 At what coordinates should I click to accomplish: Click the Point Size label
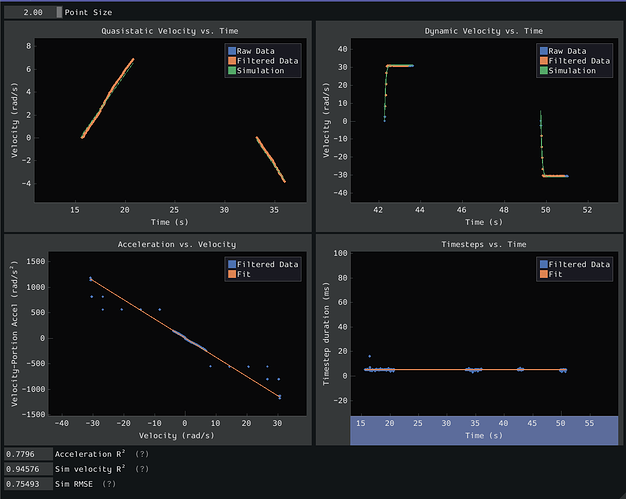coord(88,12)
